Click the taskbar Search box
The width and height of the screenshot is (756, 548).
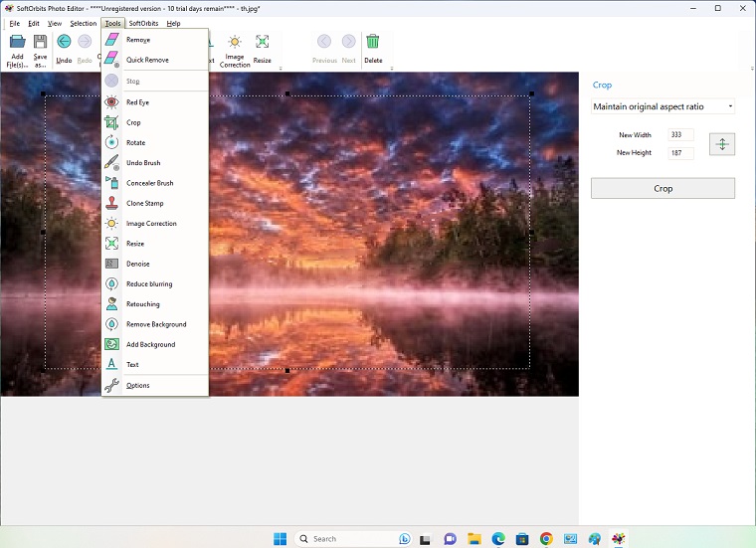point(353,538)
